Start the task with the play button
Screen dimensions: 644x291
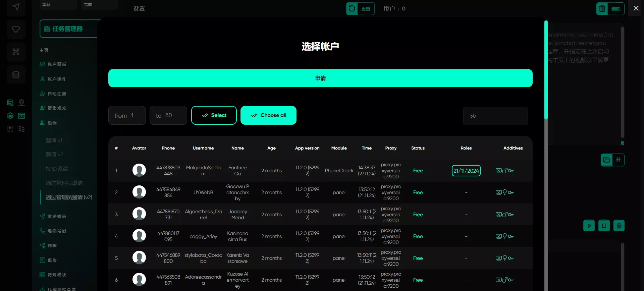pos(589,226)
